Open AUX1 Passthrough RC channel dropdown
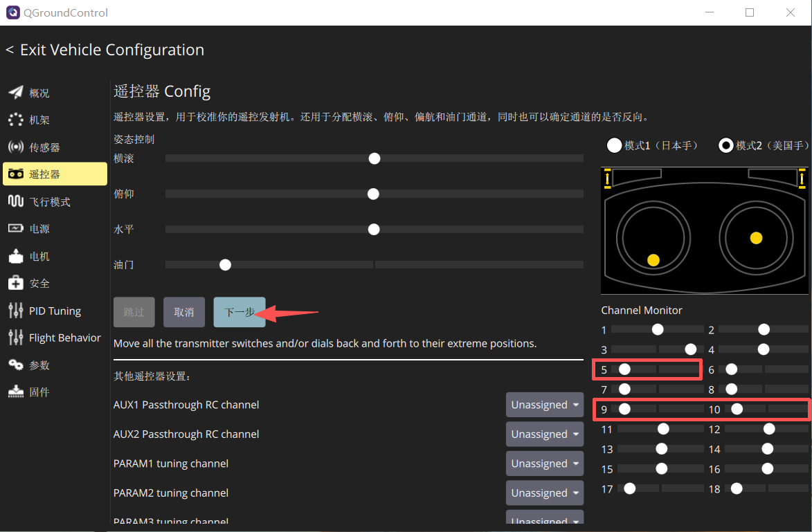 [x=545, y=405]
